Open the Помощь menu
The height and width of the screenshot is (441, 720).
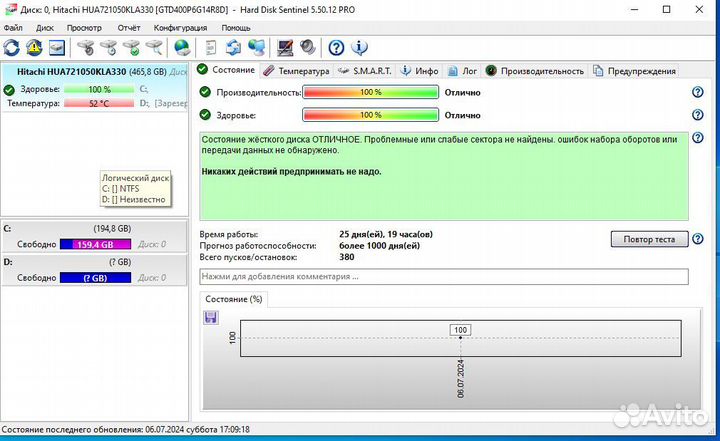click(x=236, y=28)
